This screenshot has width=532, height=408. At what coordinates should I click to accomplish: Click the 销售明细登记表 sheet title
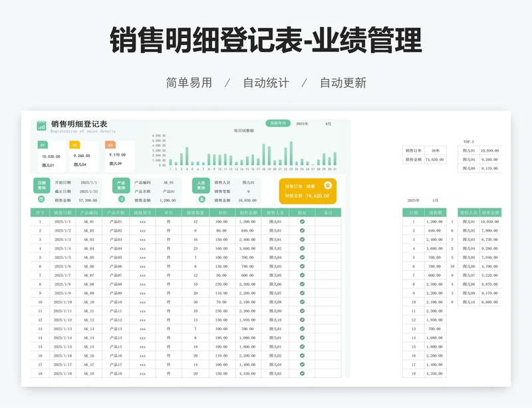(79, 124)
